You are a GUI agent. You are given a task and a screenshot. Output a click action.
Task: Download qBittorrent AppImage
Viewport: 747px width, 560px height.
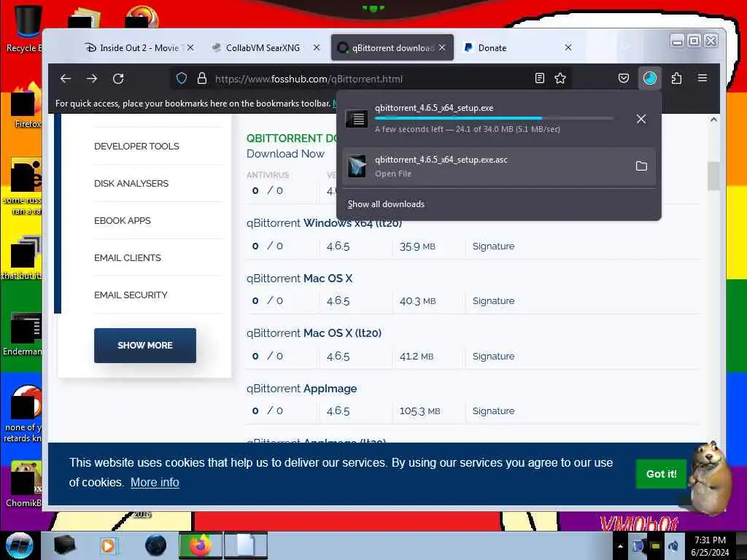tap(301, 389)
